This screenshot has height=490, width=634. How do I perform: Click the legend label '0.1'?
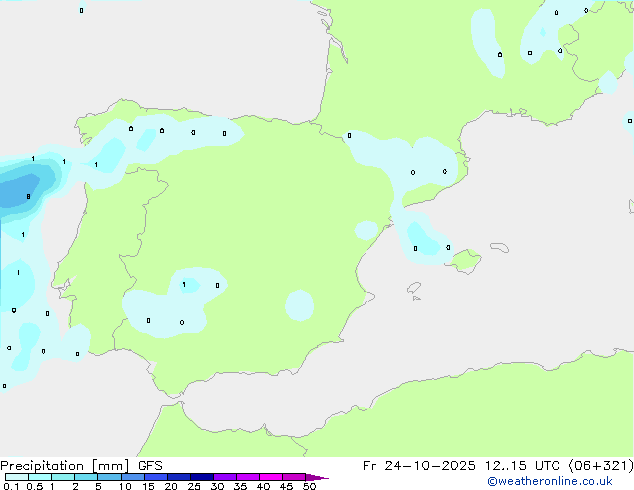pos(11,486)
